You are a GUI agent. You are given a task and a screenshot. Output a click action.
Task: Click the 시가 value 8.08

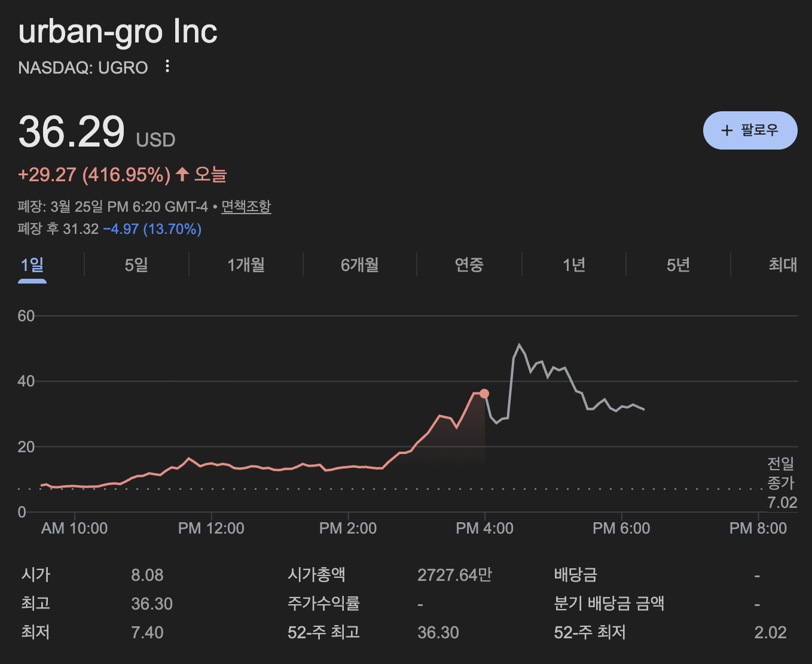tap(147, 575)
